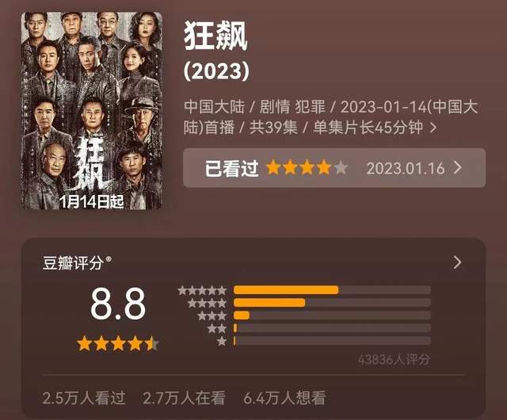Open the 狂飙 poster thumbnail

tap(92, 111)
